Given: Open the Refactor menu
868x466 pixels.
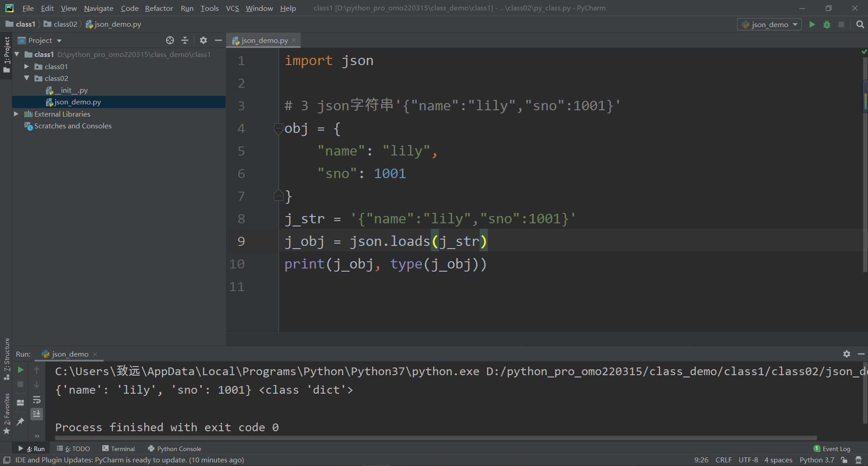Looking at the screenshot, I should coord(159,8).
